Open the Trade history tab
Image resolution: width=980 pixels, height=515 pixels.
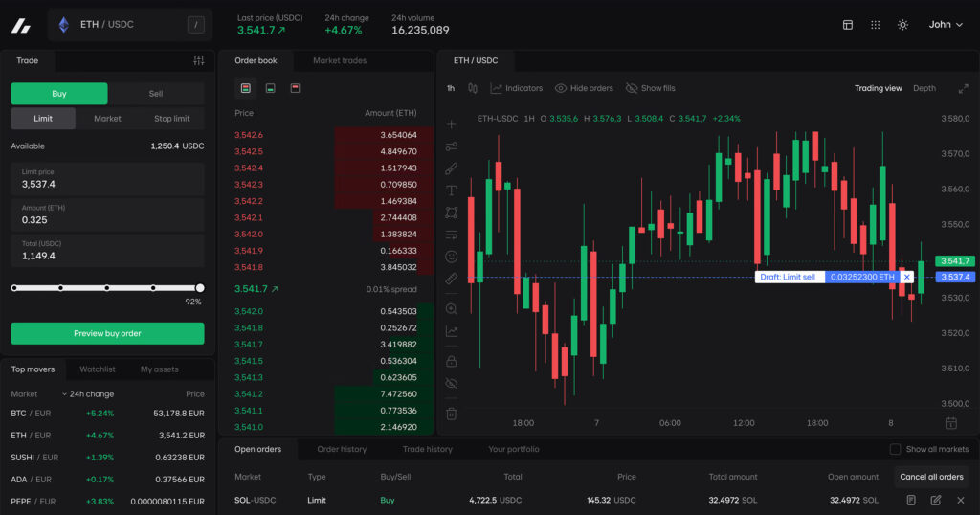[428, 449]
